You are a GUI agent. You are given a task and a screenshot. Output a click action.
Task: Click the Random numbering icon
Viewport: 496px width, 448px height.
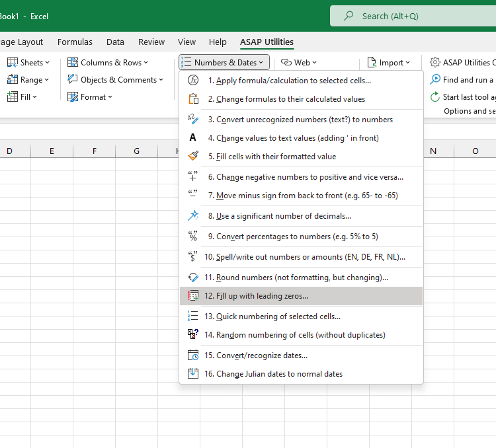[x=193, y=334]
